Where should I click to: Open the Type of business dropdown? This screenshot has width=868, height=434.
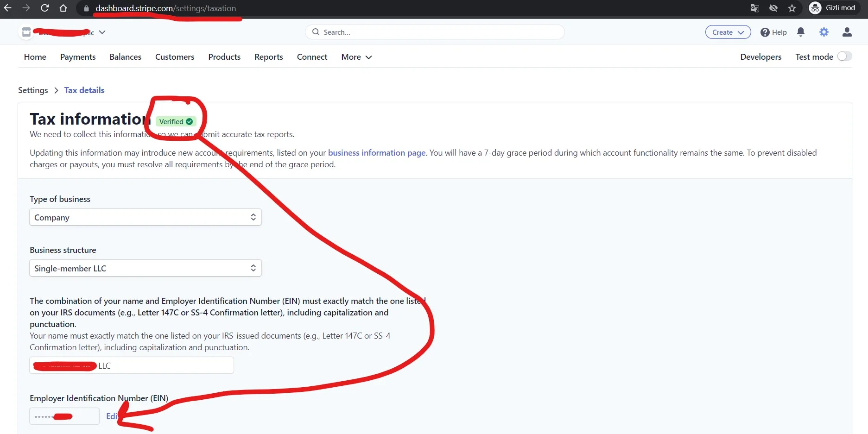pos(145,217)
